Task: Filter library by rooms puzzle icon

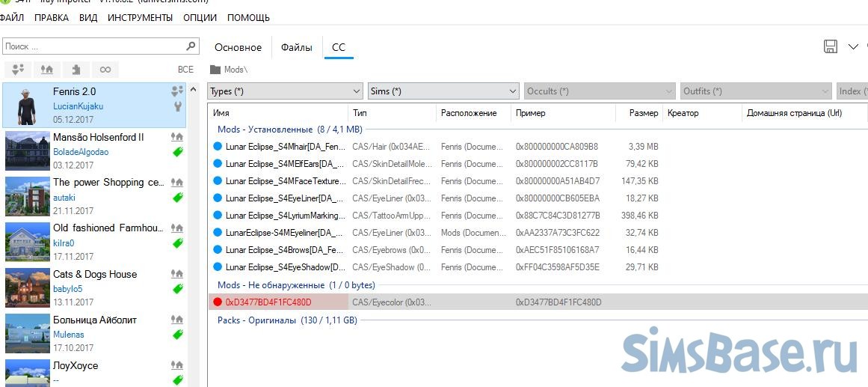Action: (x=76, y=70)
